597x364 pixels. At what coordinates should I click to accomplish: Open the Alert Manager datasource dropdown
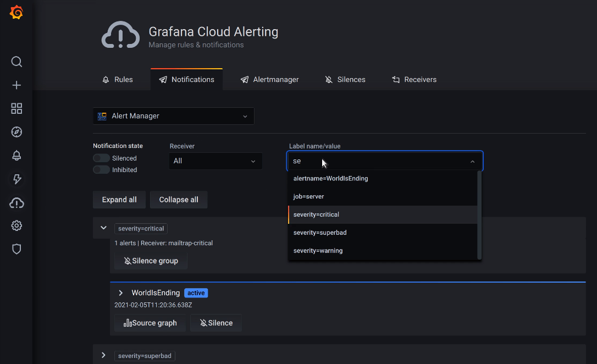173,115
